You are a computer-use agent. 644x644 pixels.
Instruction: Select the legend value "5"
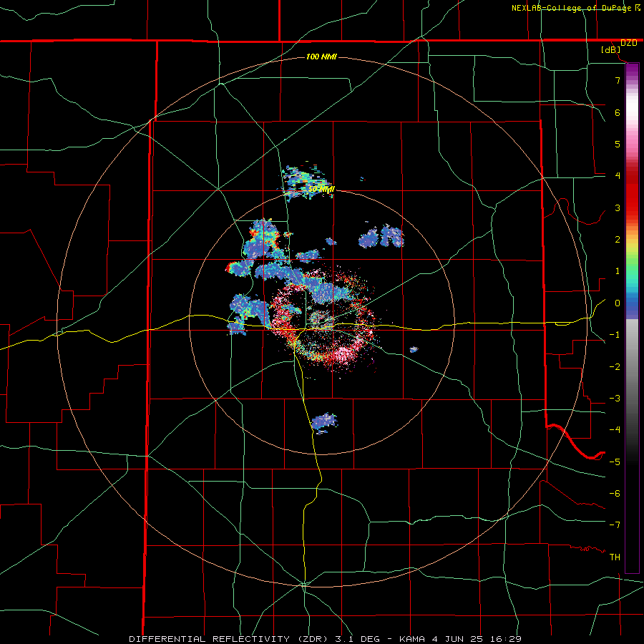click(618, 144)
